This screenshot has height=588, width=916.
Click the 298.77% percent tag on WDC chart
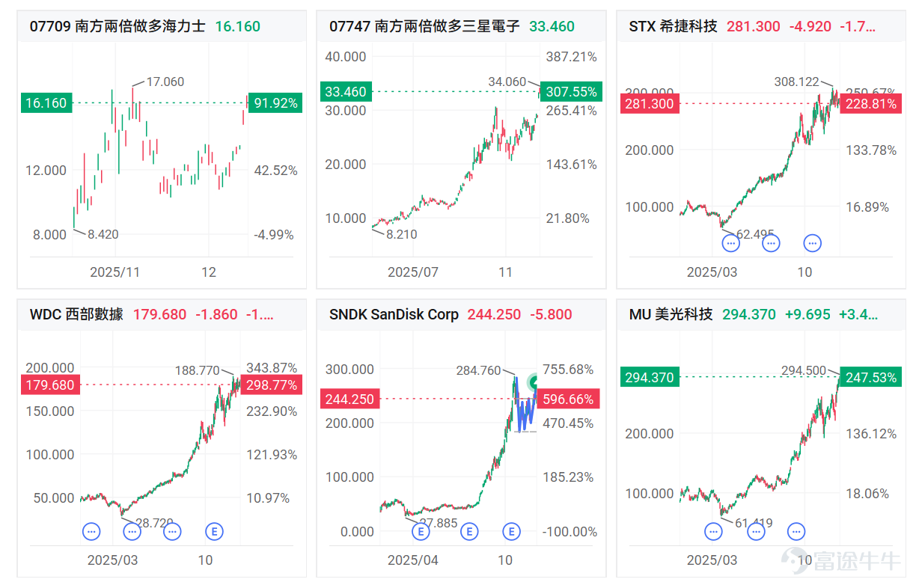[x=272, y=385]
